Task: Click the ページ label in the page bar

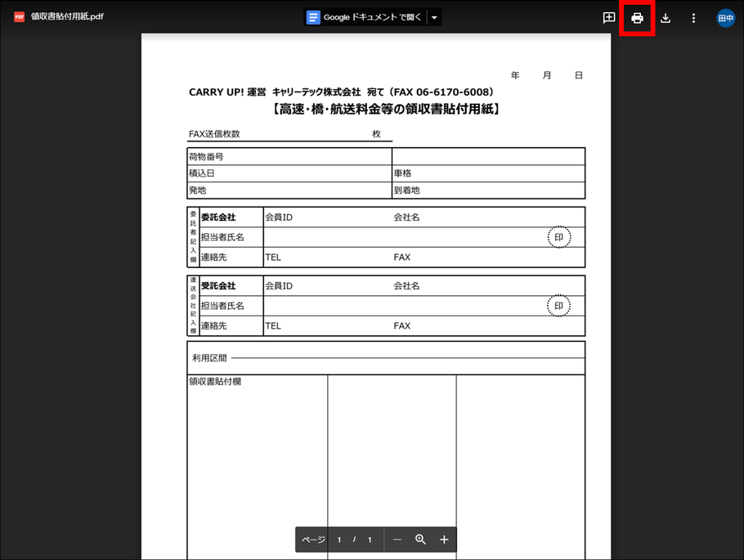Action: tap(313, 540)
